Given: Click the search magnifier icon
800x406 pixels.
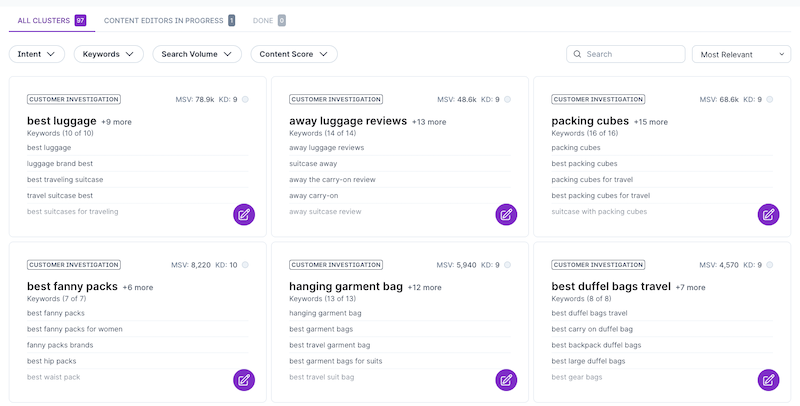Looking at the screenshot, I should [577, 54].
